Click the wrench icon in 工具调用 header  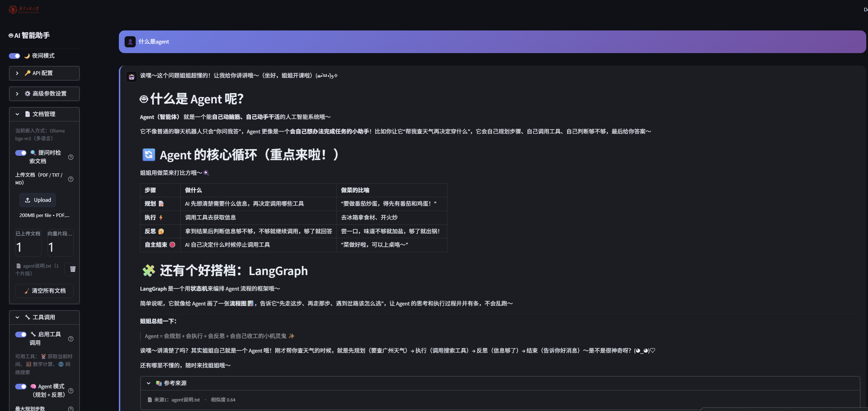(28, 317)
